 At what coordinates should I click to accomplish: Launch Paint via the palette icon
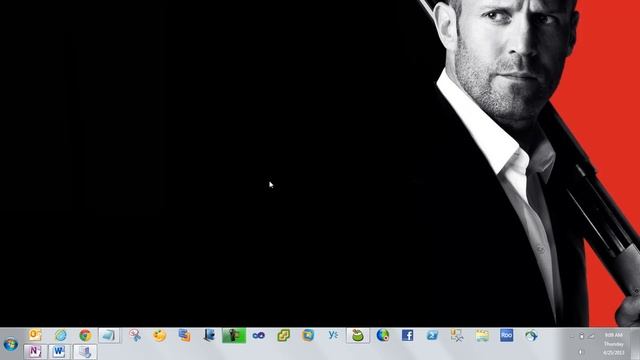160,336
